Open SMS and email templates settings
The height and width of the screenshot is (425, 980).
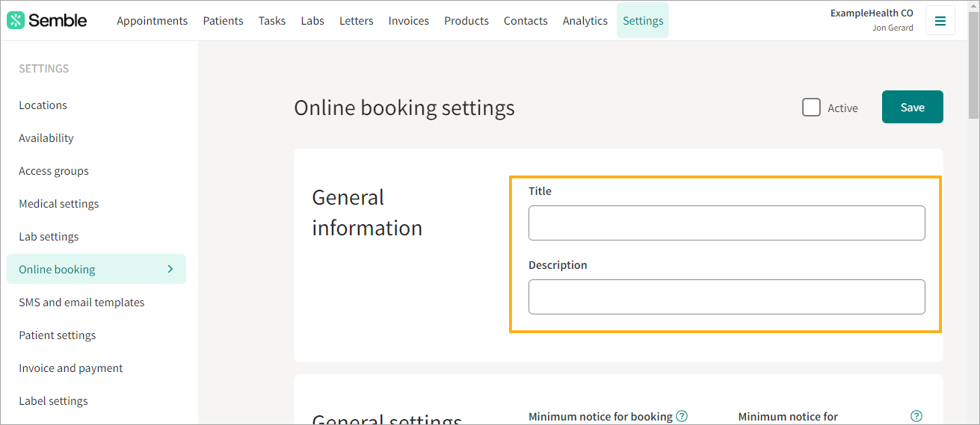click(x=81, y=303)
